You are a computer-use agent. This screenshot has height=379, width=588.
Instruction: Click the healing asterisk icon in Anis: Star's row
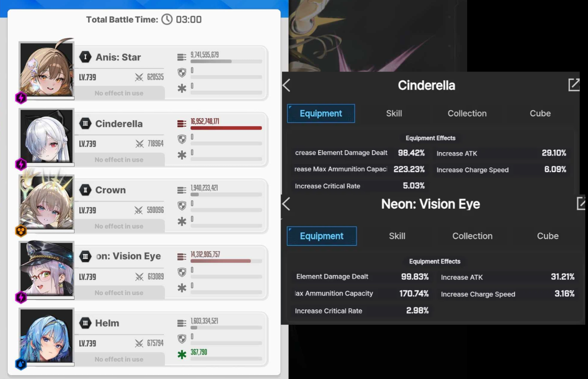182,88
